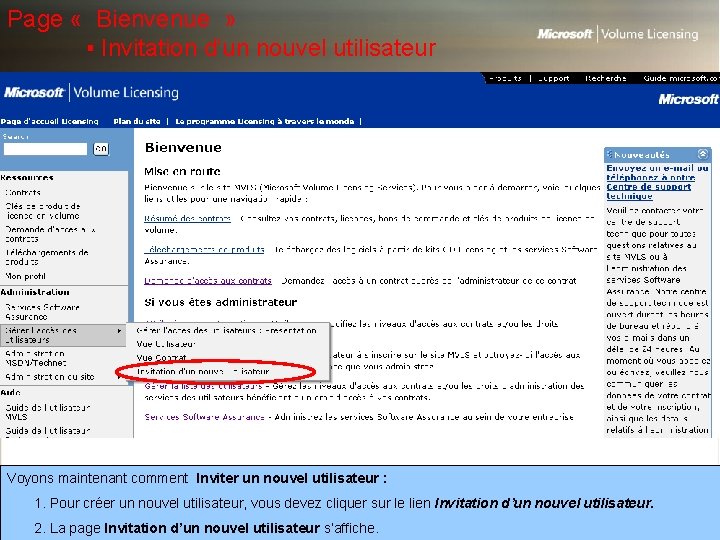Screen dimensions: 720x540
Task: Open Recherche in the top navigation bar
Action: coord(606,78)
